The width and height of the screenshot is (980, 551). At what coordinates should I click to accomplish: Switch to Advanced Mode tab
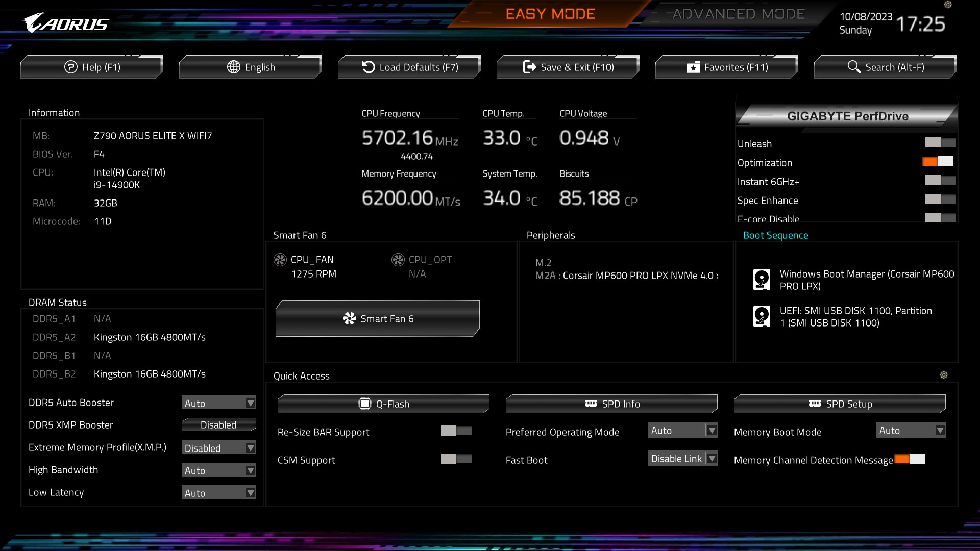point(738,14)
